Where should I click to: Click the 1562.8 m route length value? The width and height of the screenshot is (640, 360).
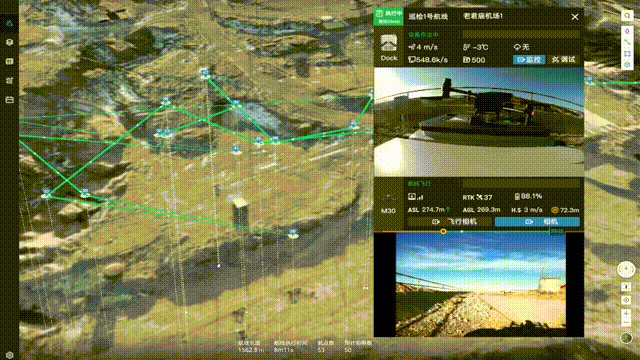click(251, 350)
